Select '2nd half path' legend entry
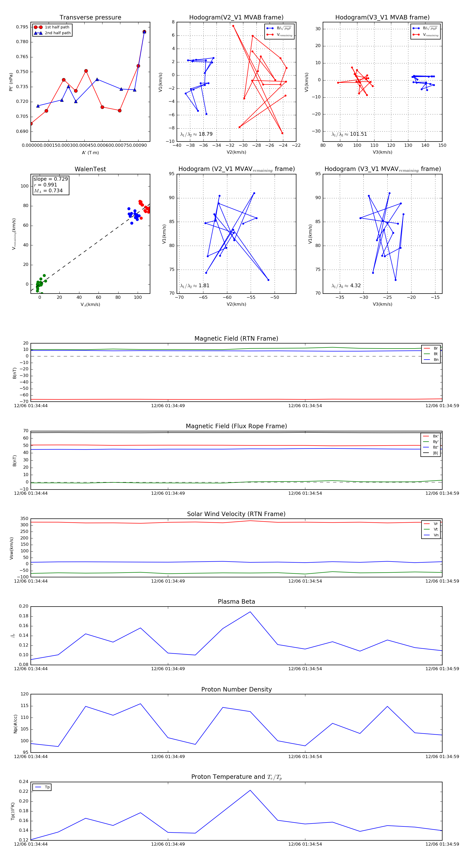Image resolution: width=473 pixels, height=868 pixels. pyautogui.click(x=52, y=33)
